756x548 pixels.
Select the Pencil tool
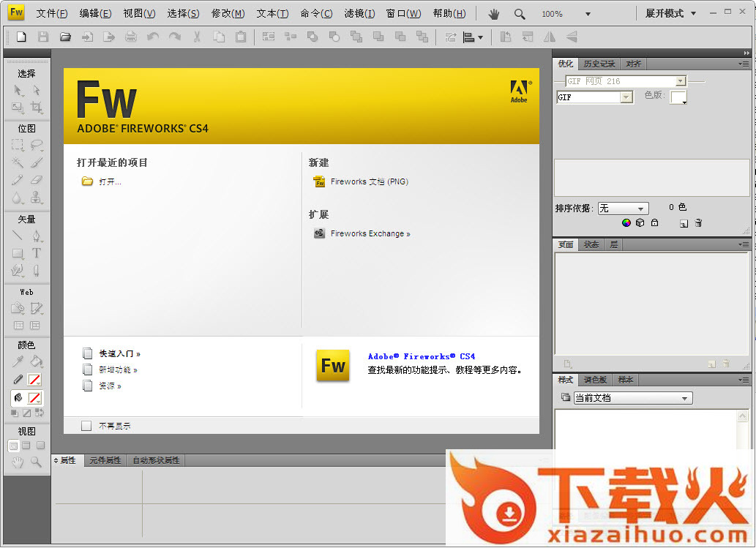[x=18, y=180]
